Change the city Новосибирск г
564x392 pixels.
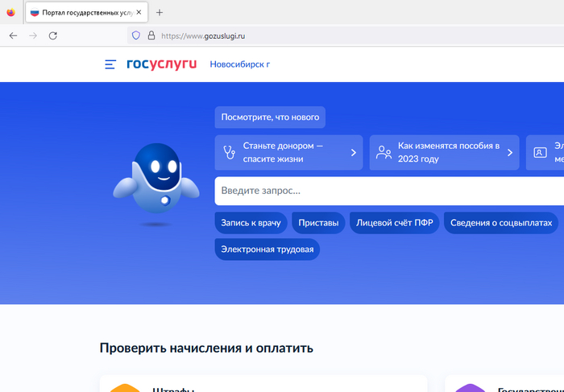point(240,64)
